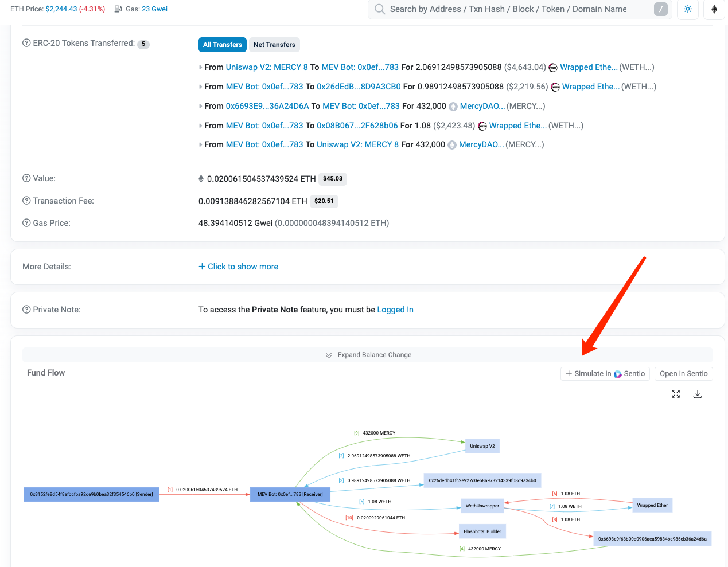Click the Ethereum network logo icon
The image size is (728, 567).
(x=714, y=9)
